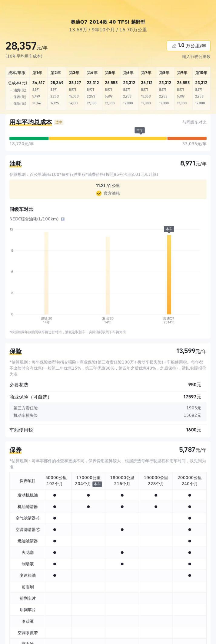The width and height of the screenshot is (216, 644).
Task: Click the 成本/年限 header cell
Action: (x=17, y=73)
